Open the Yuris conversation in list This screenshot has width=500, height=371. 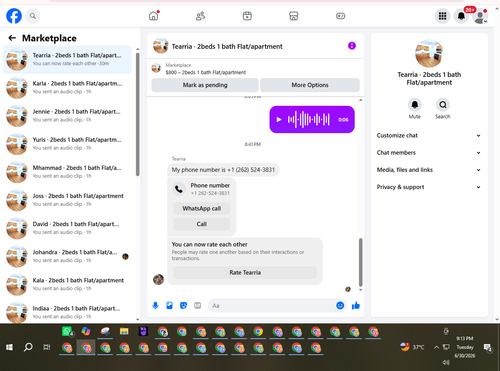click(x=67, y=144)
